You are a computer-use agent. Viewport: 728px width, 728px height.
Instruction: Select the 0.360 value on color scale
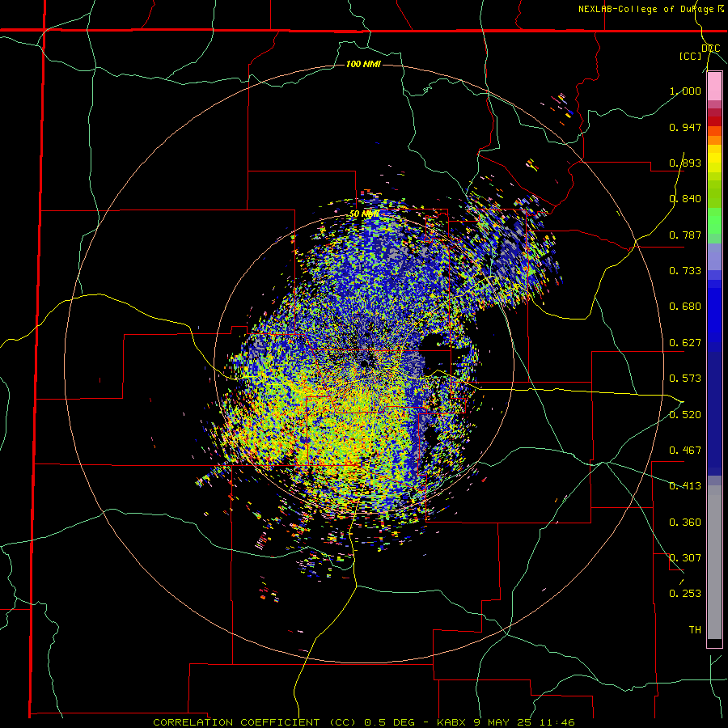685,523
